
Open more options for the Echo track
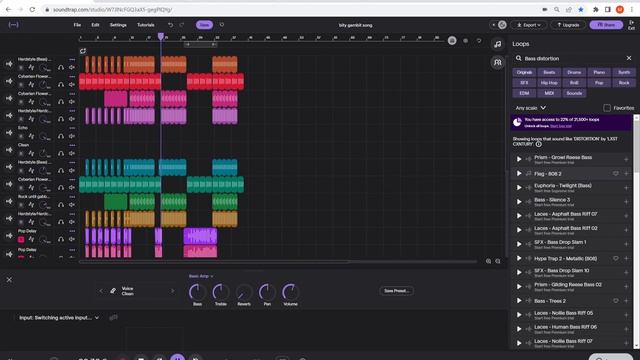point(72,128)
